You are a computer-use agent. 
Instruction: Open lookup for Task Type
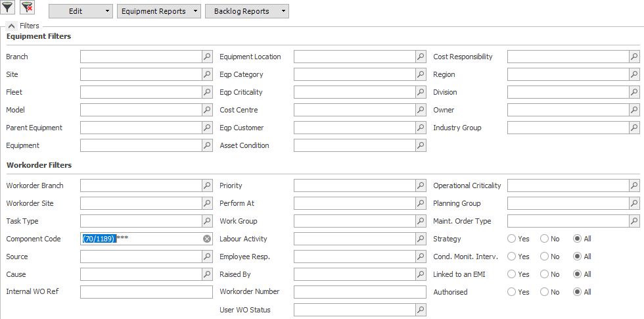coord(207,221)
